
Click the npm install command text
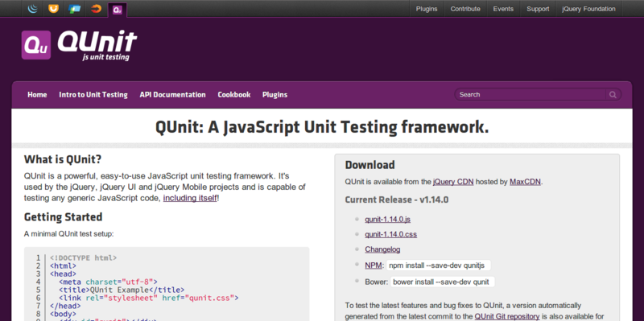pyautogui.click(x=438, y=265)
